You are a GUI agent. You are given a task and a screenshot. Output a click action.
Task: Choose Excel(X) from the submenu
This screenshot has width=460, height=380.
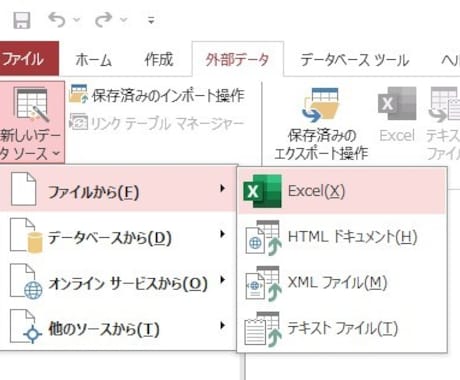tap(342, 191)
